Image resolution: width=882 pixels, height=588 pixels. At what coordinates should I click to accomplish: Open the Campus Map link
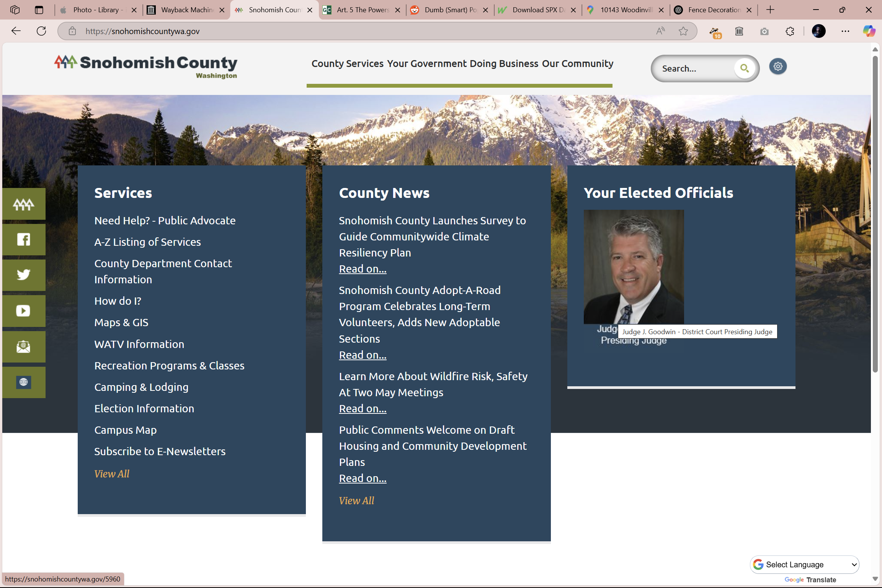pos(126,430)
